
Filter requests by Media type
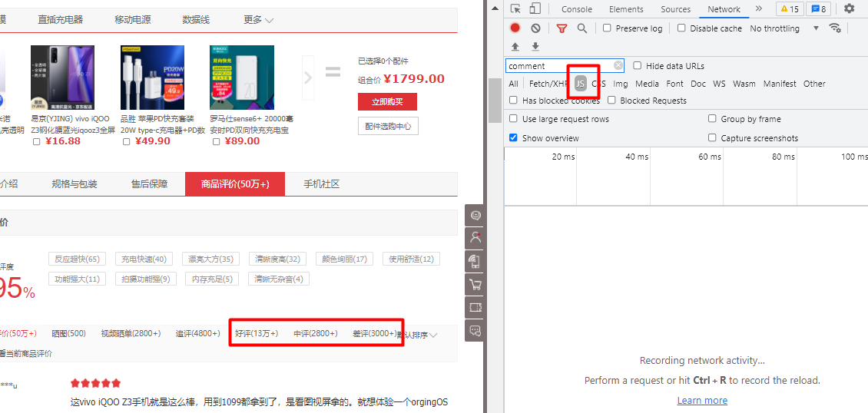coord(647,84)
